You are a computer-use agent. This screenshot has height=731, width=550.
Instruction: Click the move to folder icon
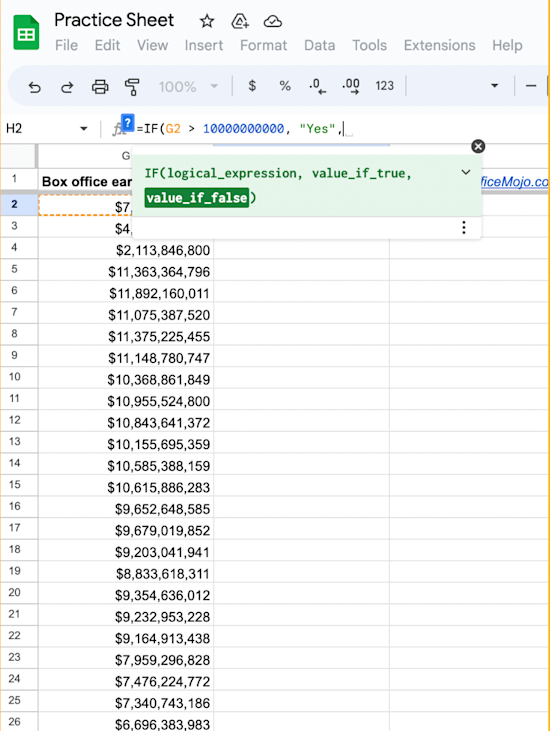240,21
